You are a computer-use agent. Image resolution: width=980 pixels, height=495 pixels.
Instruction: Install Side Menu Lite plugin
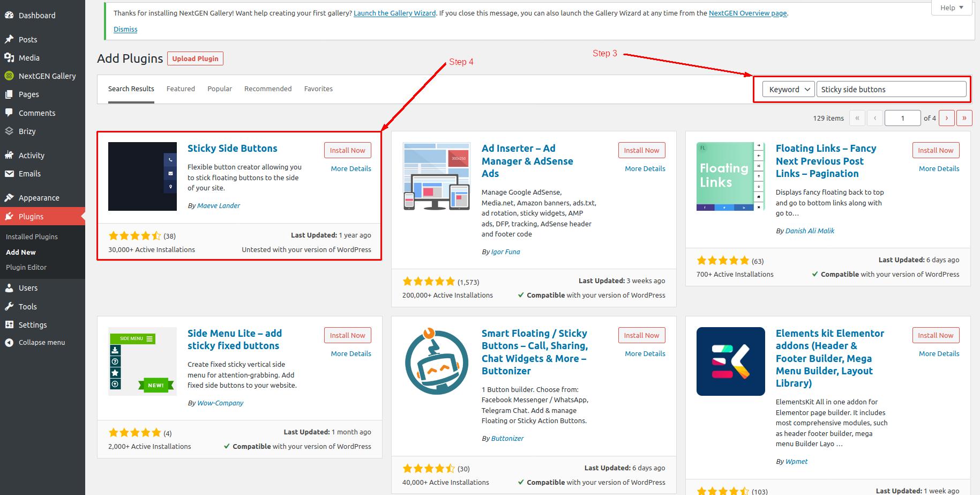coord(348,335)
